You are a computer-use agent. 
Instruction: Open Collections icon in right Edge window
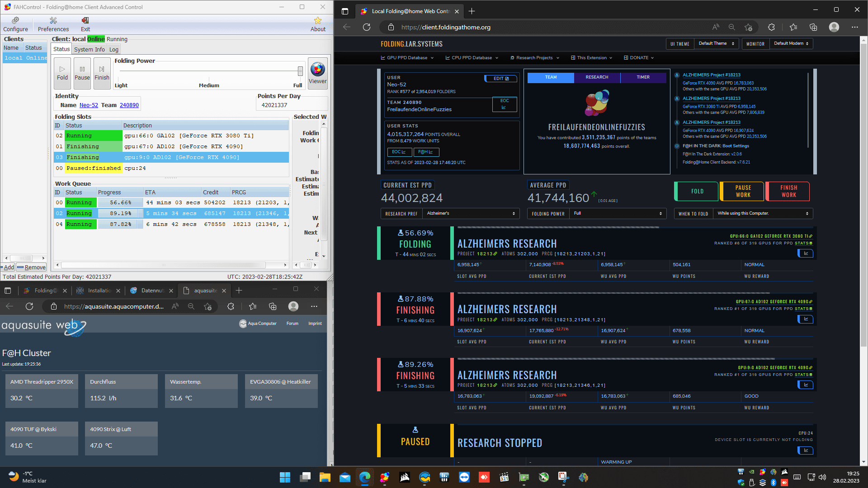[x=813, y=27]
